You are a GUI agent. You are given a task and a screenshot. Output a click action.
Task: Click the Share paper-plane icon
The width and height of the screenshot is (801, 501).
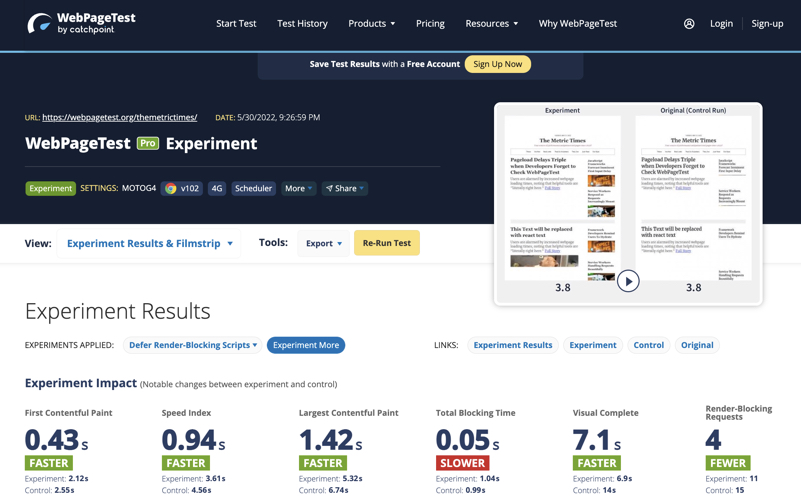point(329,188)
